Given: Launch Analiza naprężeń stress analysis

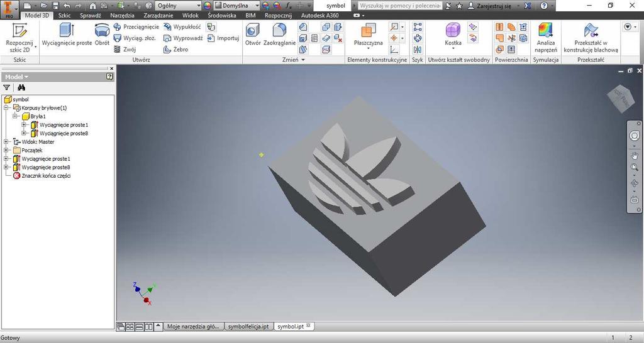Looking at the screenshot, I should [546, 38].
